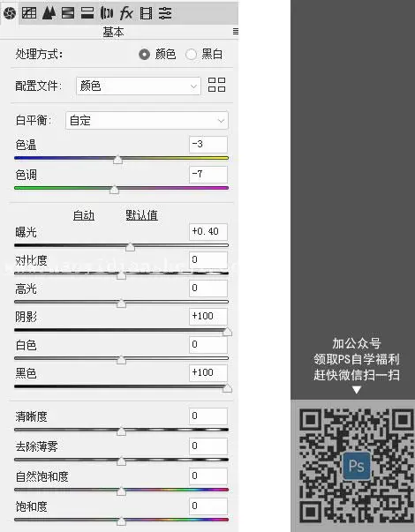Click the 自然饱和度 vibrance value field
Viewport: 415px width, 532px height.
click(x=208, y=476)
